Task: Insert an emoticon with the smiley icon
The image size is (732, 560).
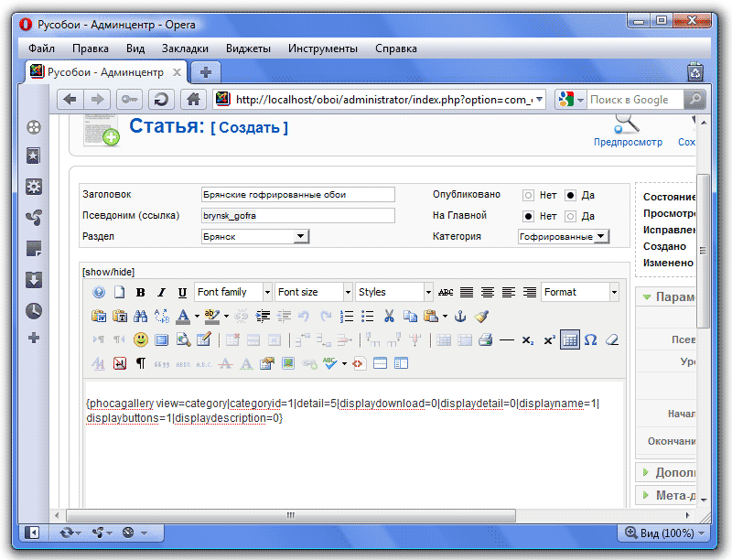Action: (x=141, y=339)
